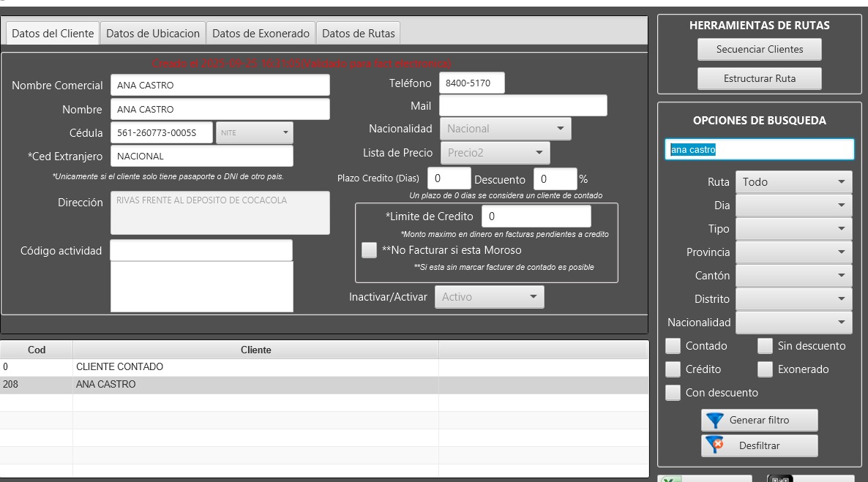Image resolution: width=868 pixels, height=482 pixels.
Task: Switch to the Datos de Ubicacion tab
Action: (x=153, y=34)
